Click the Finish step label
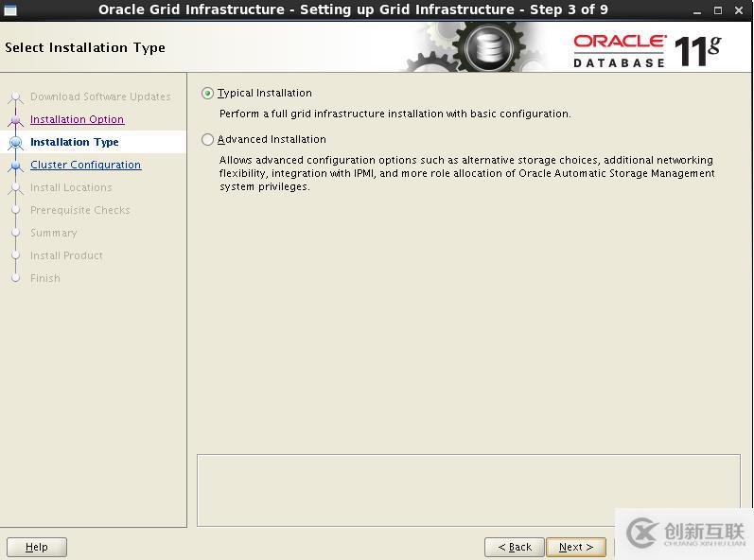This screenshot has height=560, width=754. (x=45, y=278)
